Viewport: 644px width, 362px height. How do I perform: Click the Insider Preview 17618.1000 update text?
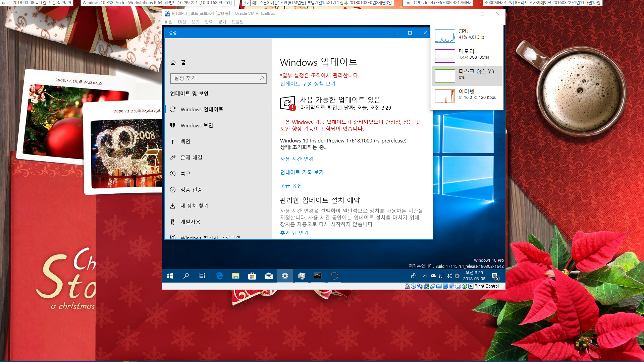tap(343, 141)
